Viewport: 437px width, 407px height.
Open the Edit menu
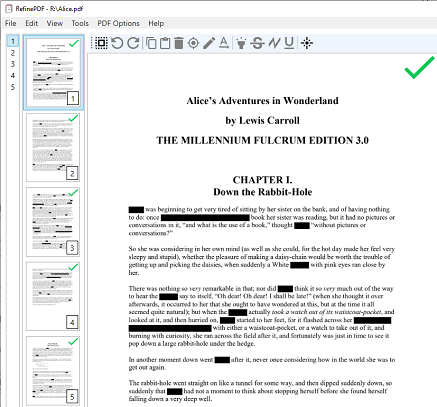[32, 23]
